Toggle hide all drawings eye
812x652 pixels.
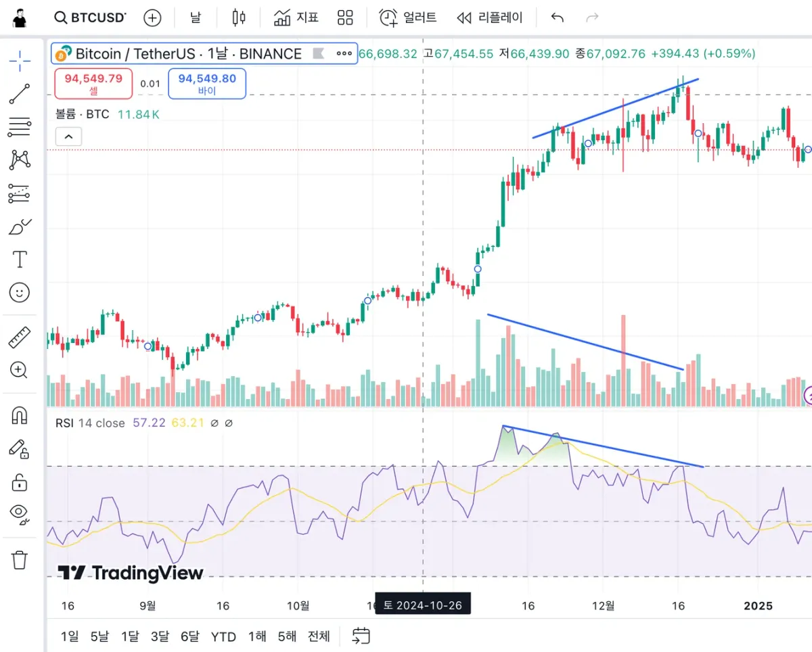click(x=20, y=515)
